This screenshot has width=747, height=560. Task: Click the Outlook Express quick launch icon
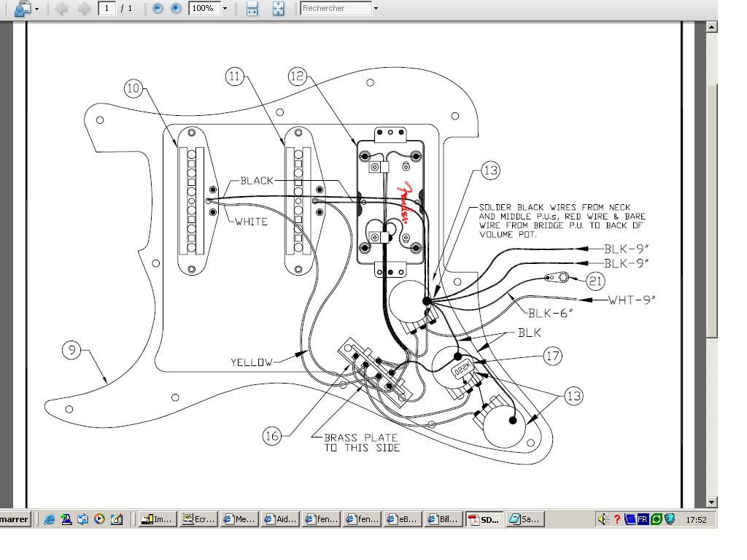coord(83,519)
